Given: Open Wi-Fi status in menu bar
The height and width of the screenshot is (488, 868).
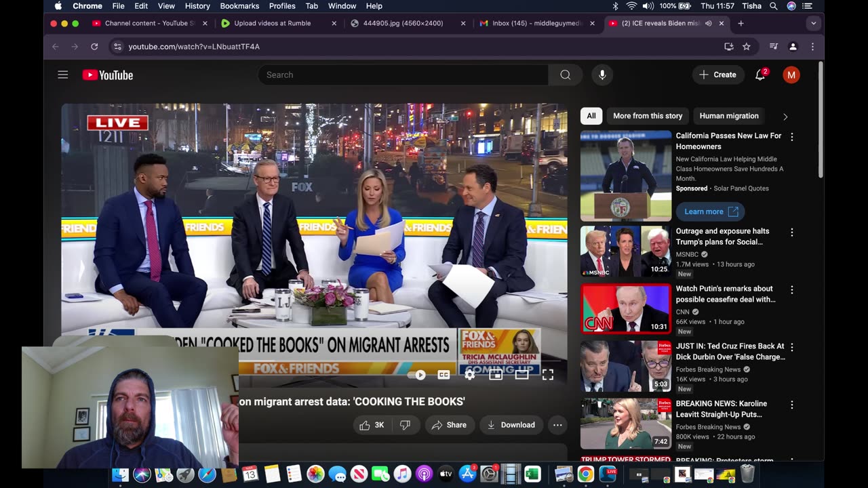Looking at the screenshot, I should tap(631, 6).
